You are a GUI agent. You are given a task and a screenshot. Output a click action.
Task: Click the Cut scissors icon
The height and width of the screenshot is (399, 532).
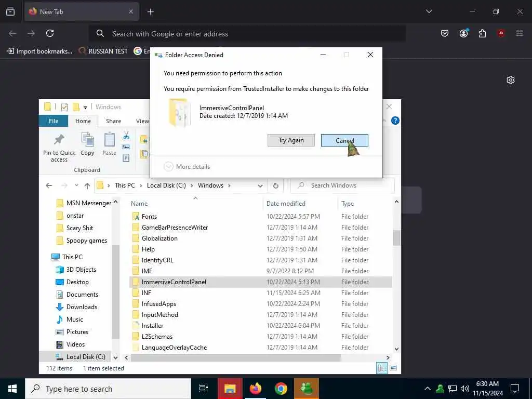click(x=126, y=136)
